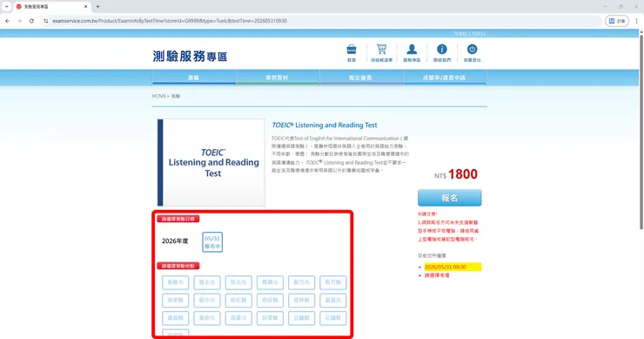Click the HOME breadcrumb link
Screen dimensions: 644x339
pos(158,96)
